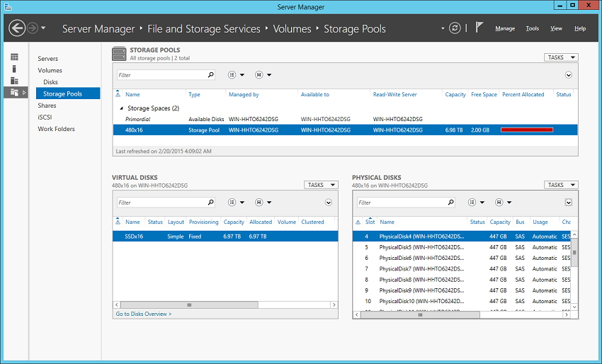Click the warning icon column header in Physical Disks
The height and width of the screenshot is (364, 602).
point(358,222)
